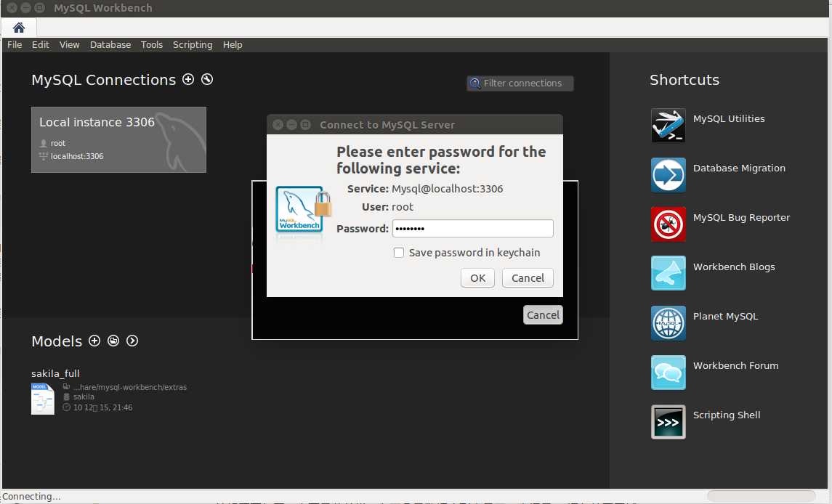The image size is (832, 504).
Task: Open Database Migration icon
Action: tap(668, 174)
